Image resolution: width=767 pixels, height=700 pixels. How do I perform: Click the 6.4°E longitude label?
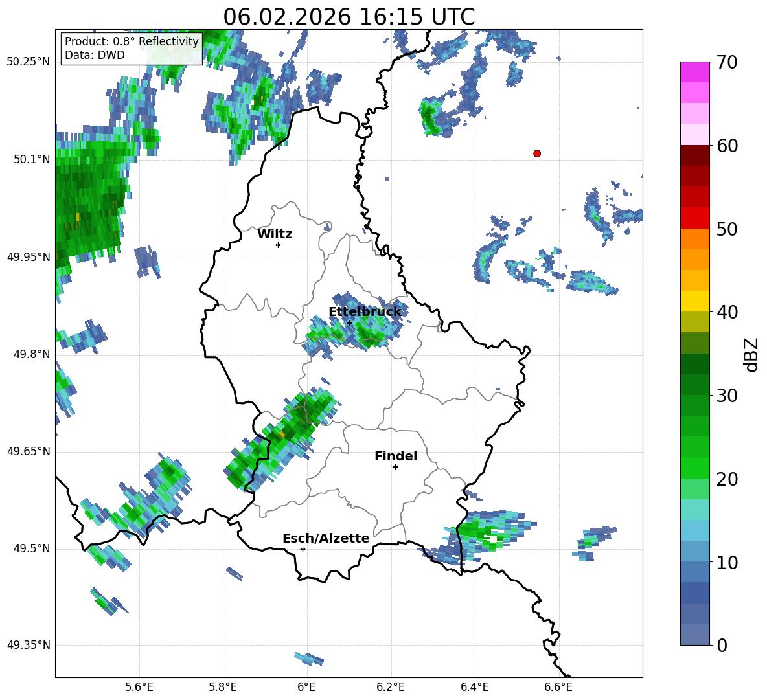pyautogui.click(x=474, y=687)
